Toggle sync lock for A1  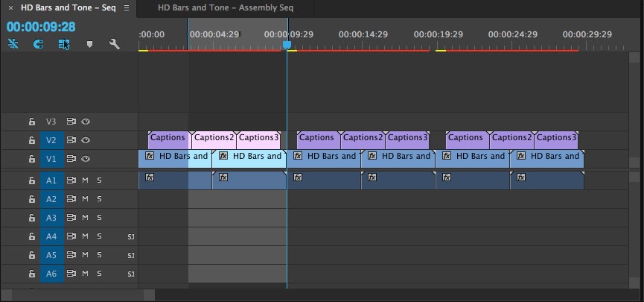[x=71, y=180]
